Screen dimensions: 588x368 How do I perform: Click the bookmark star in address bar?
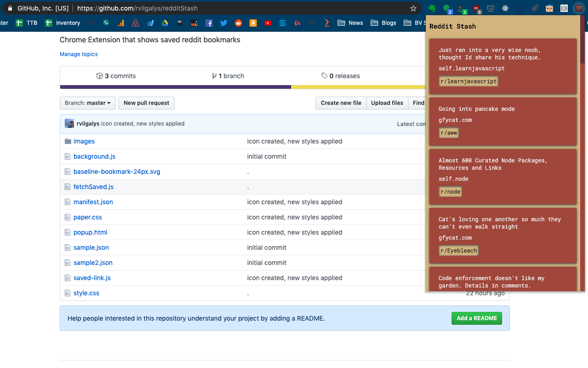coord(413,8)
